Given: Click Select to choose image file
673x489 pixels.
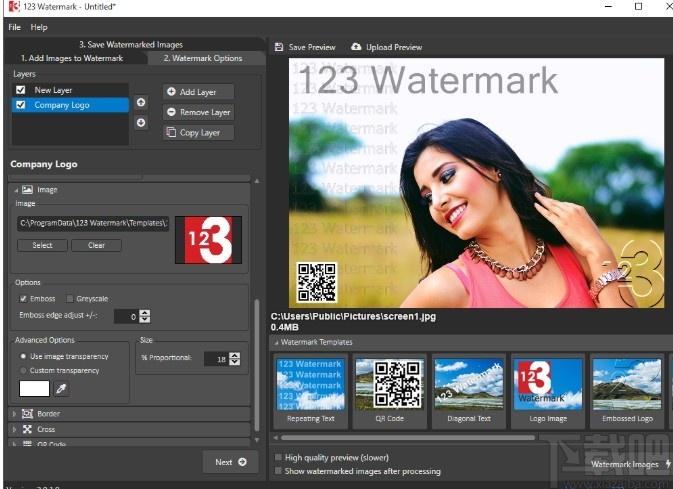Looking at the screenshot, I should [42, 245].
